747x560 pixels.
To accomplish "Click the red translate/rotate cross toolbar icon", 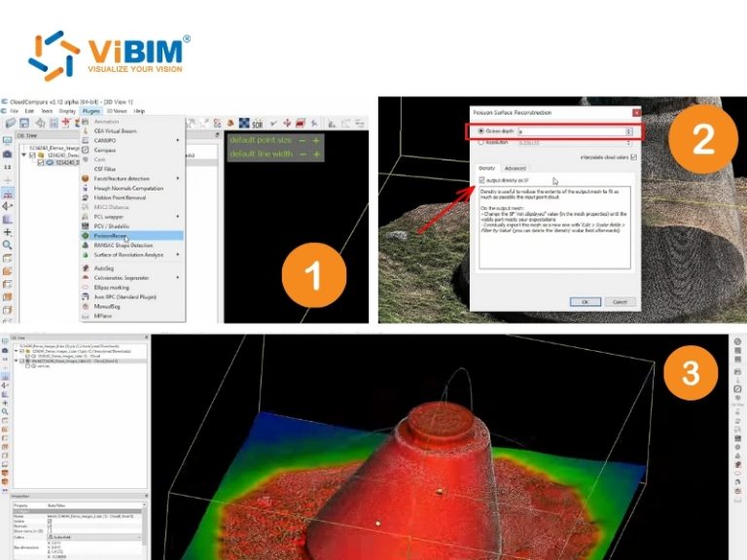I will point(287,123).
